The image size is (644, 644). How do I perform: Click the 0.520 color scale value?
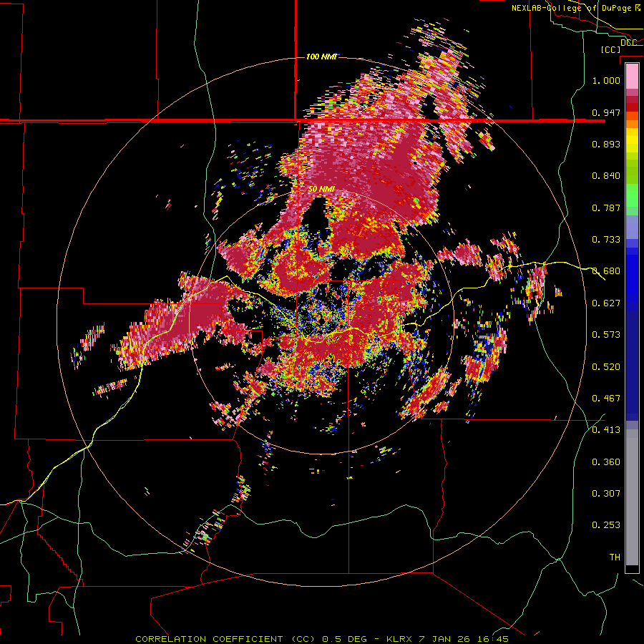[x=606, y=366]
